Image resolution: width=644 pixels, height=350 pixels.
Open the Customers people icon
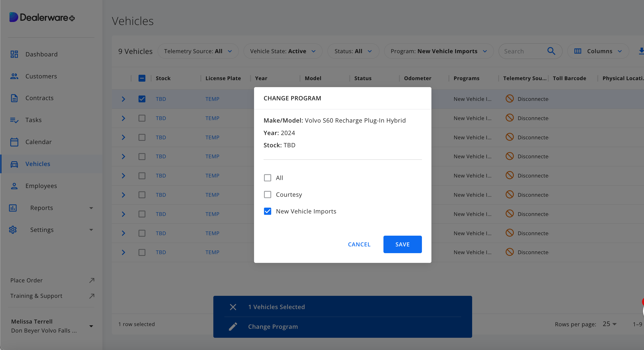pyautogui.click(x=14, y=76)
